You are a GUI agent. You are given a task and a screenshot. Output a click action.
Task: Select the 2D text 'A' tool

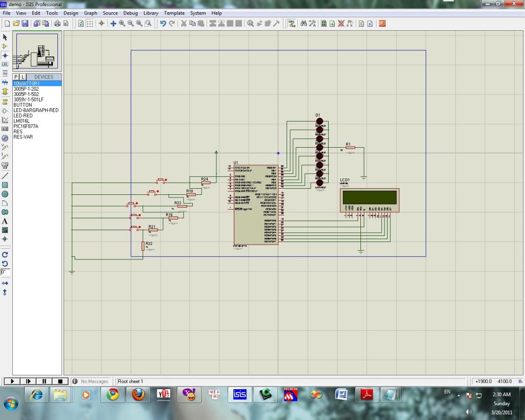[x=5, y=221]
